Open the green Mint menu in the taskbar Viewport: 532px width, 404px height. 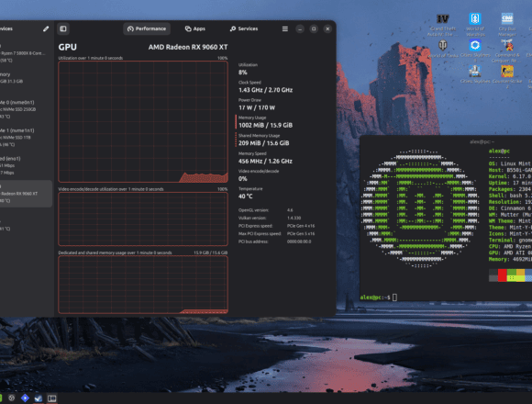1,398
